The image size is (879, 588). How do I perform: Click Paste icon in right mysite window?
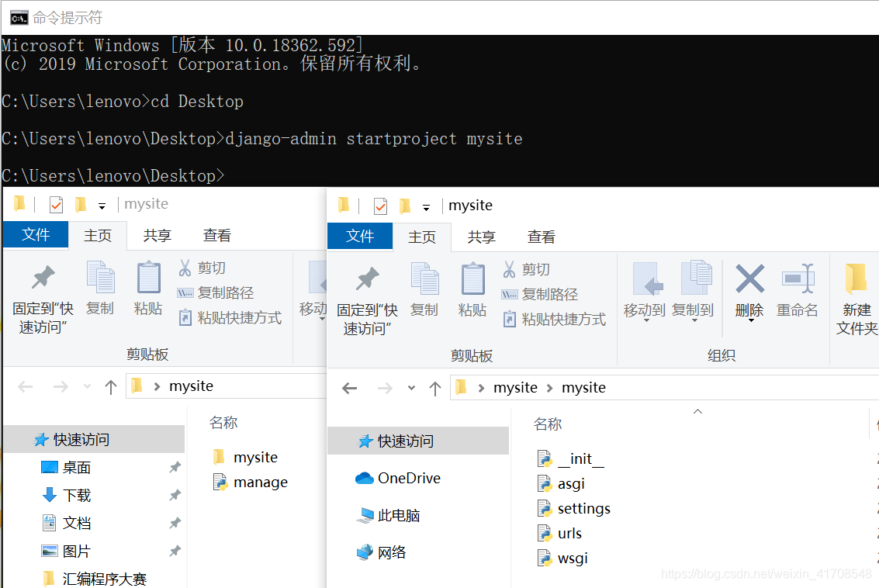(472, 290)
